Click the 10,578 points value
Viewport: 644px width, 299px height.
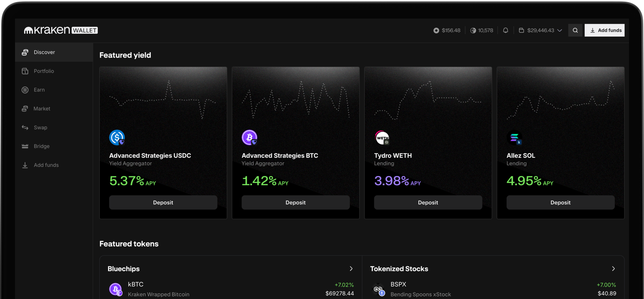486,31
